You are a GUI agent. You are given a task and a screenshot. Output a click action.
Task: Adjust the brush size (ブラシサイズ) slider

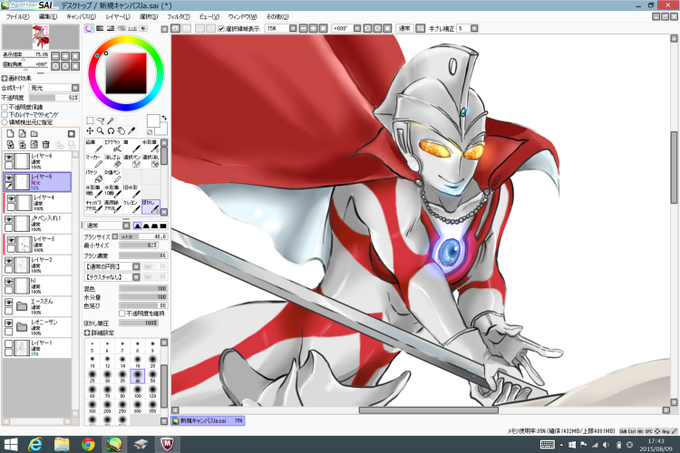143,236
